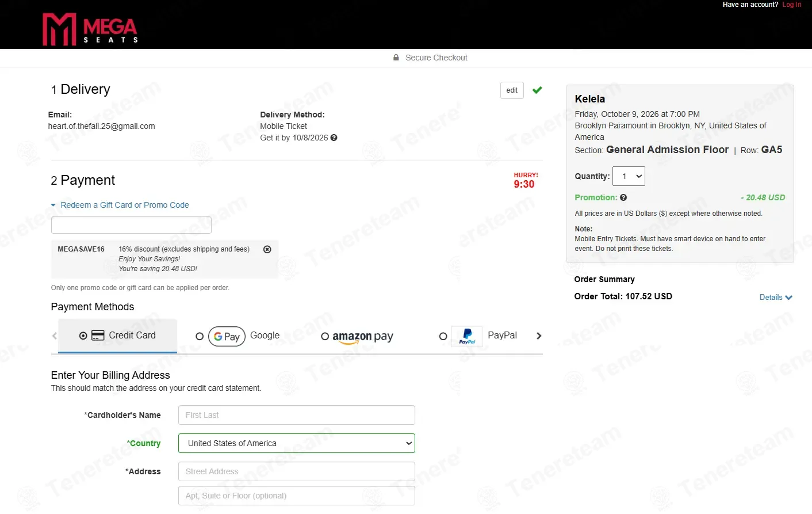Click the - 20.48 USD promotion amount

coord(763,197)
